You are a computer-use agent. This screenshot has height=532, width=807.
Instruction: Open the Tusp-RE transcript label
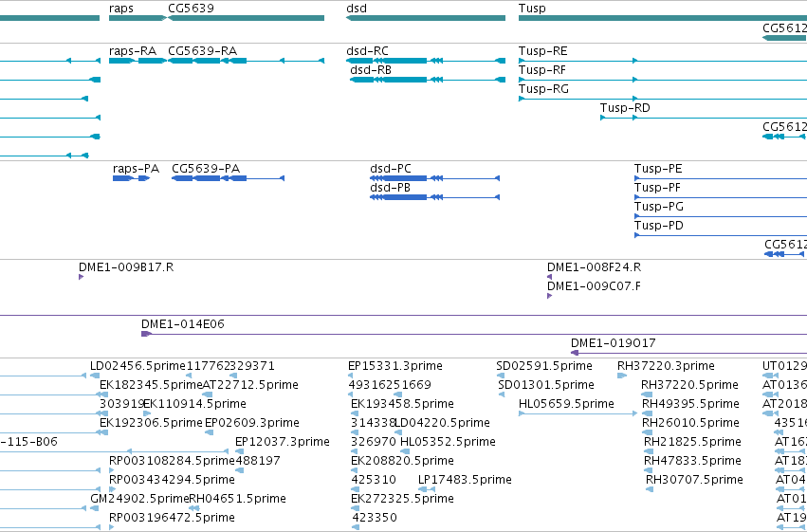[543, 51]
